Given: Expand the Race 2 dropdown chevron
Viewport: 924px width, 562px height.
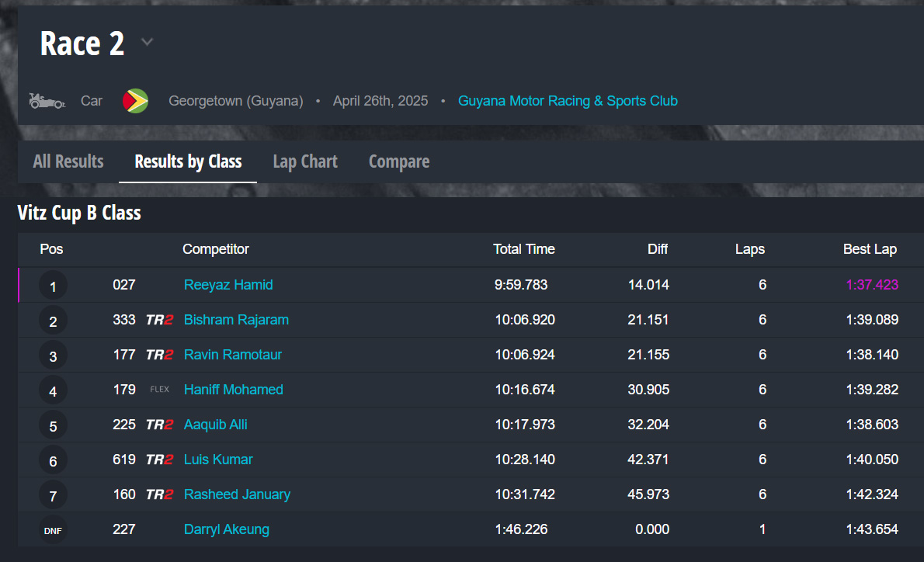Looking at the screenshot, I should pos(147,42).
